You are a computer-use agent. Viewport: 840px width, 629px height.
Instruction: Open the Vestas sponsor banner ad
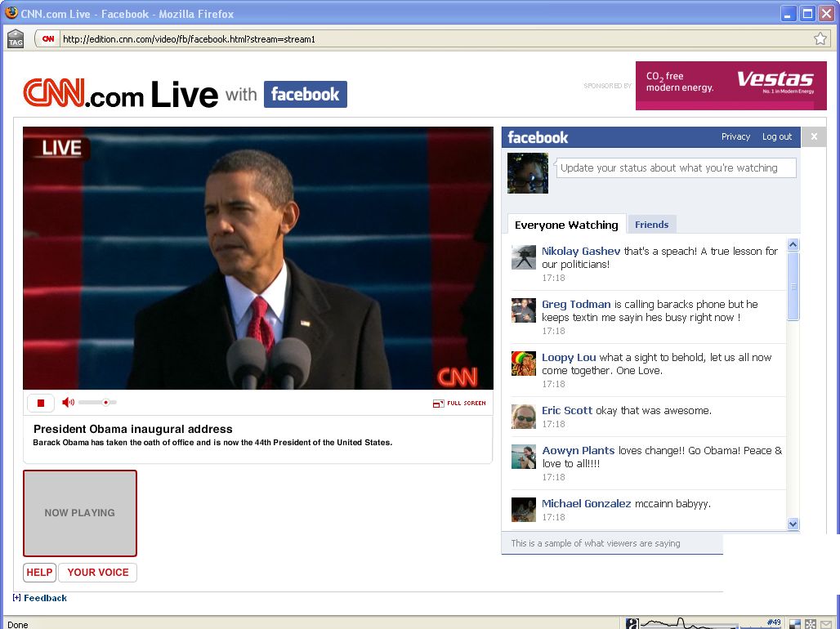tap(731, 86)
